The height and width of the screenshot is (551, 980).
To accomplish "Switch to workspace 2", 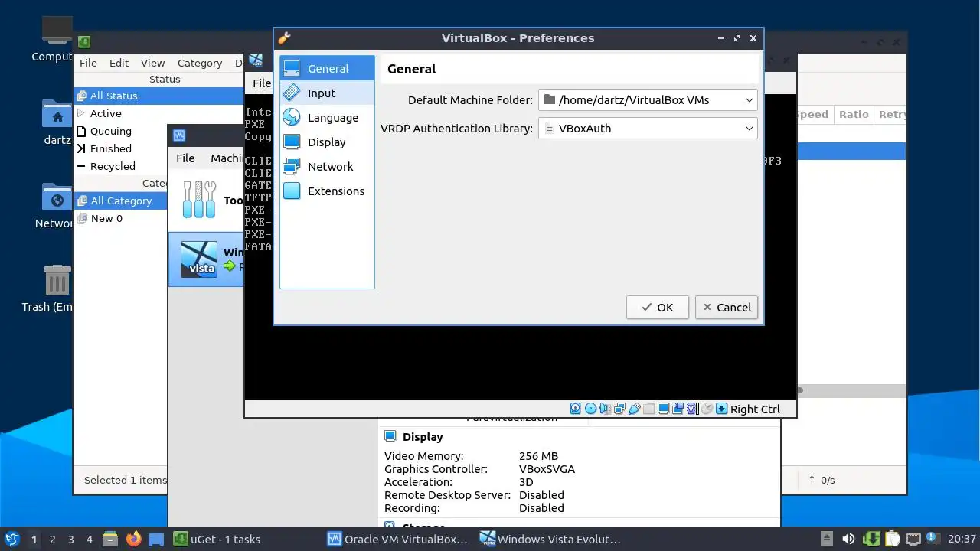I will click(x=53, y=540).
